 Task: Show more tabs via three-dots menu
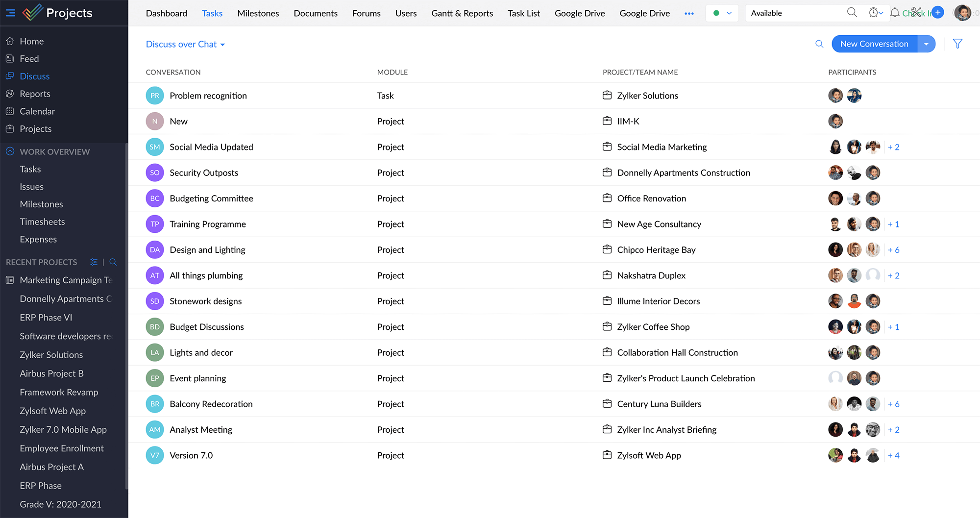689,13
